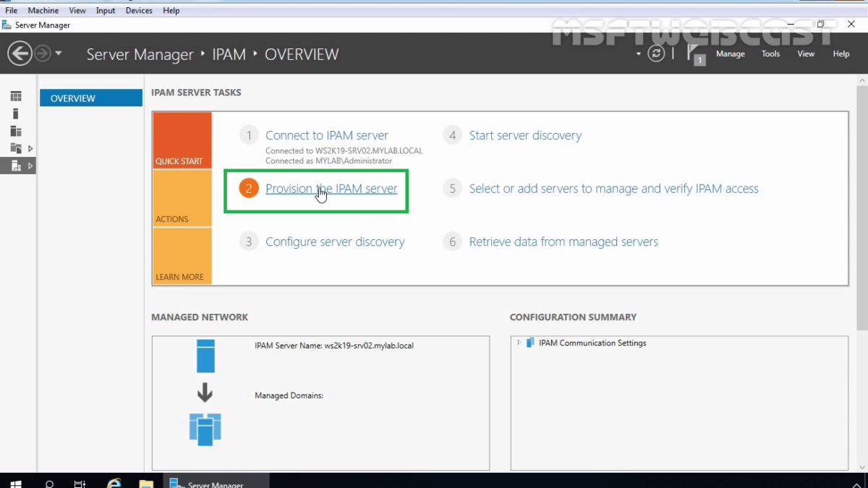Viewport: 868px width, 488px height.
Task: Select the OVERVIEW navigation item
Action: pos(91,98)
